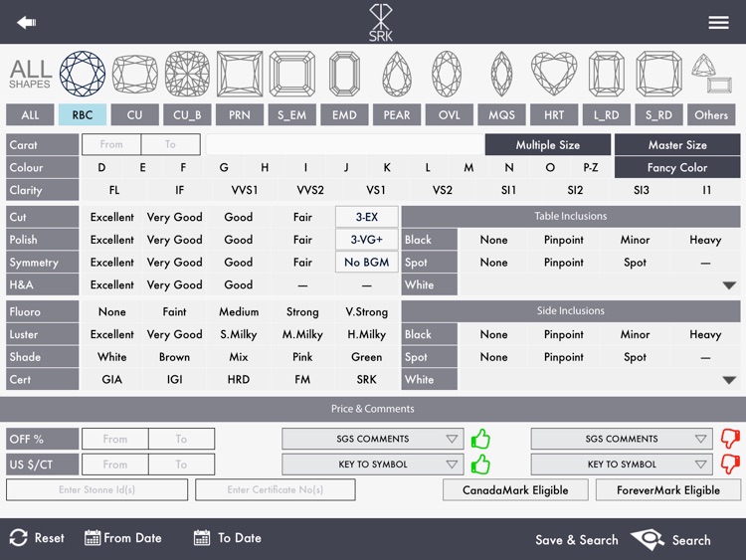Select the emerald cut diamond icon
Image resolution: width=746 pixels, height=560 pixels.
[x=344, y=74]
